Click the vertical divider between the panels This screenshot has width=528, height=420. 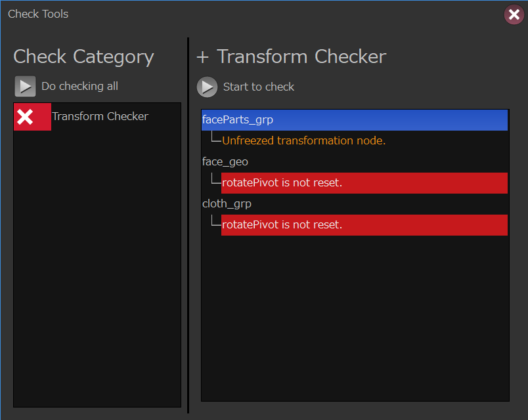pyautogui.click(x=188, y=223)
